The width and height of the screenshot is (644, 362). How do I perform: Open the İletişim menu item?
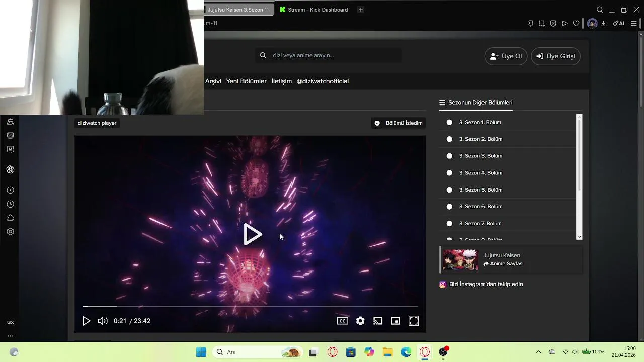pos(281,81)
